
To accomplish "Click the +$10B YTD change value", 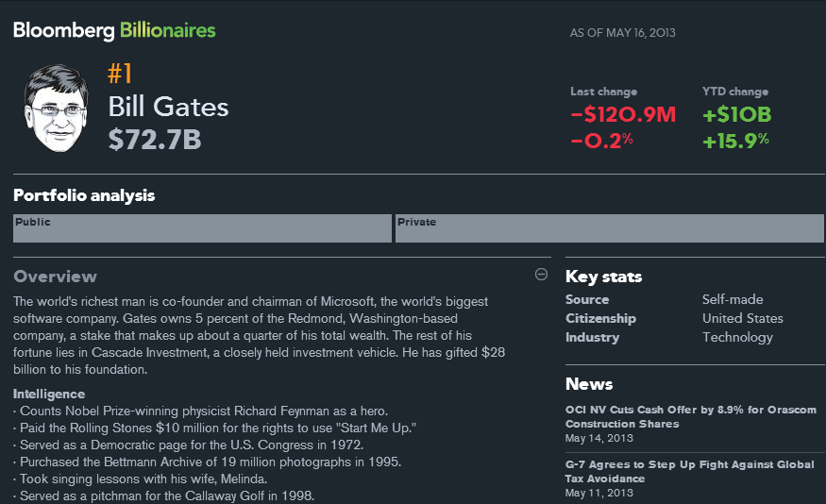I will click(x=737, y=115).
